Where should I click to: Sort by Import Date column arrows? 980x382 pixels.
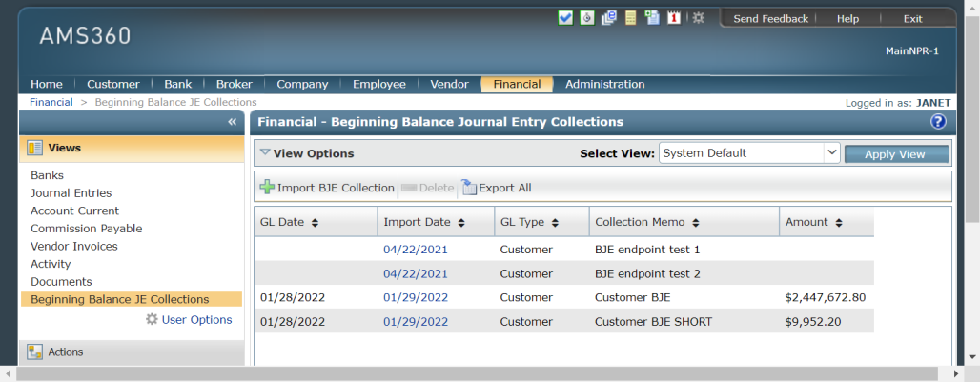coord(461,223)
